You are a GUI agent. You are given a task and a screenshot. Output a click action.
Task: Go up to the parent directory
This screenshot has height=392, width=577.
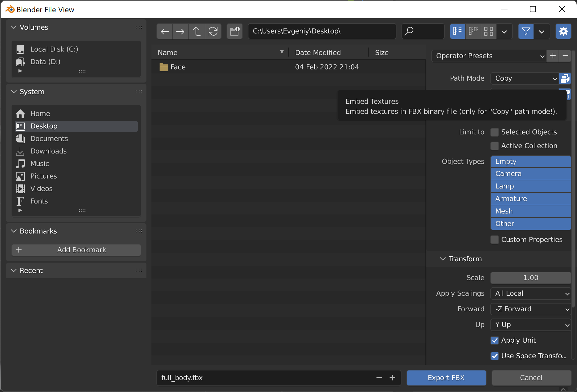point(197,31)
